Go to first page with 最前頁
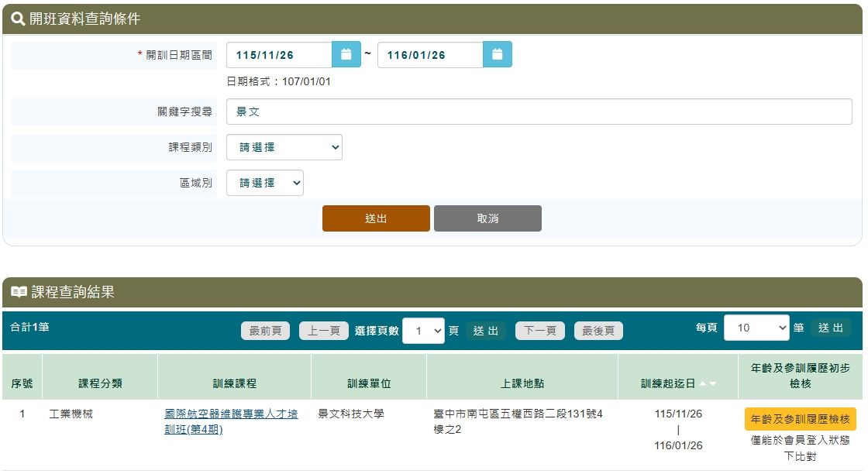The height and width of the screenshot is (474, 868). (x=265, y=331)
